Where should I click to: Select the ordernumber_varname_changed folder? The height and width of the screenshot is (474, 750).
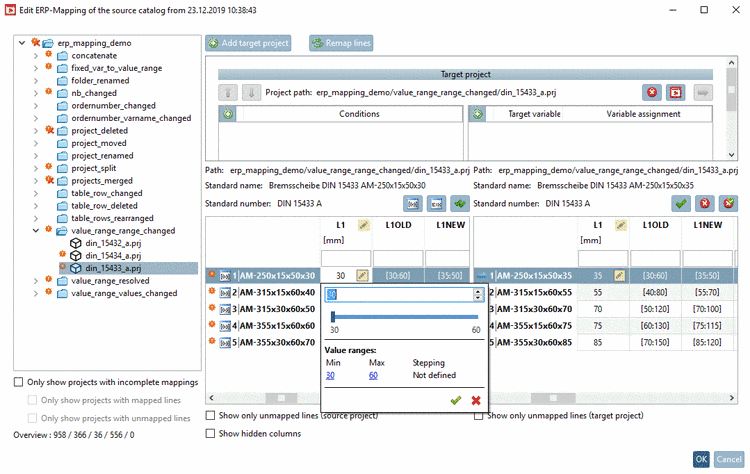(x=131, y=118)
